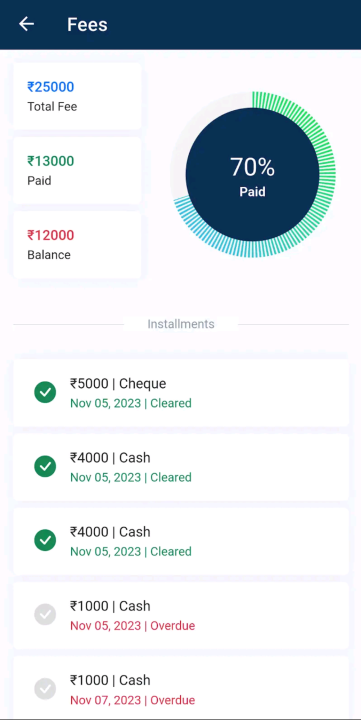Open the ₹12000 Balance card
Screen dimensions: 361x720
[77, 245]
